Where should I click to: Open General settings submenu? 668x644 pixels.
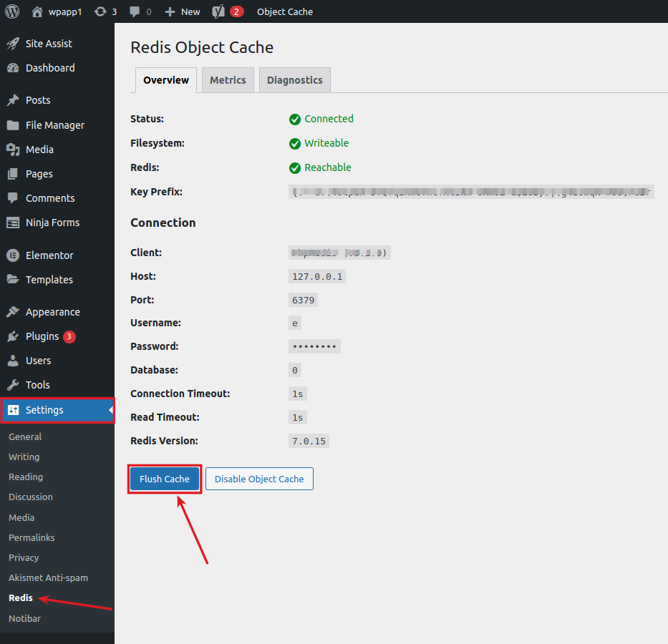coord(25,436)
